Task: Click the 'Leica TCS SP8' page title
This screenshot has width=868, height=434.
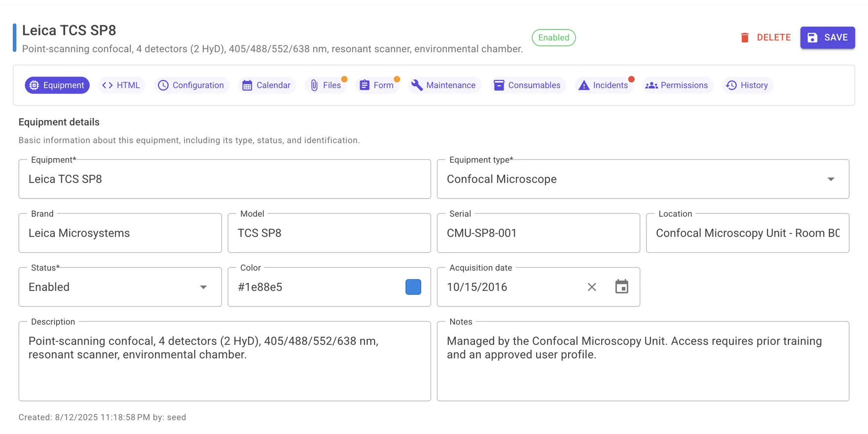Action: pos(69,31)
